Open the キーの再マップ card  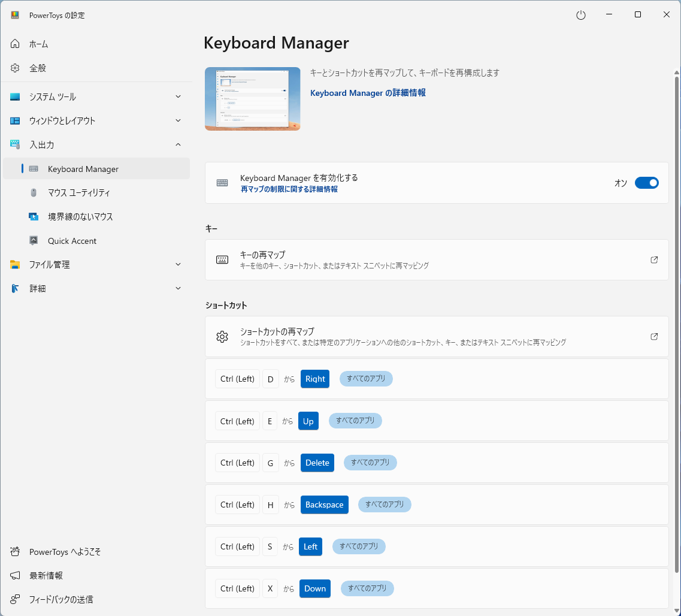[x=437, y=260]
